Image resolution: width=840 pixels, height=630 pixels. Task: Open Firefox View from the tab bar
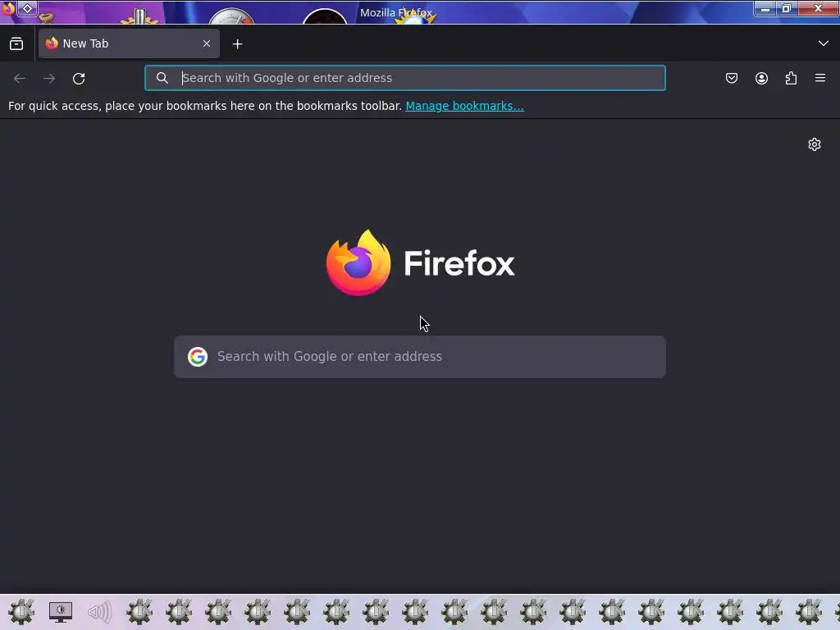(x=16, y=43)
